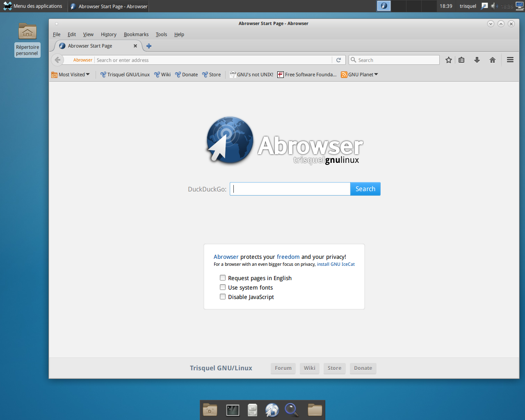The image size is (525, 420).
Task: Expand the GNU Planet feed dropdown
Action: point(360,75)
